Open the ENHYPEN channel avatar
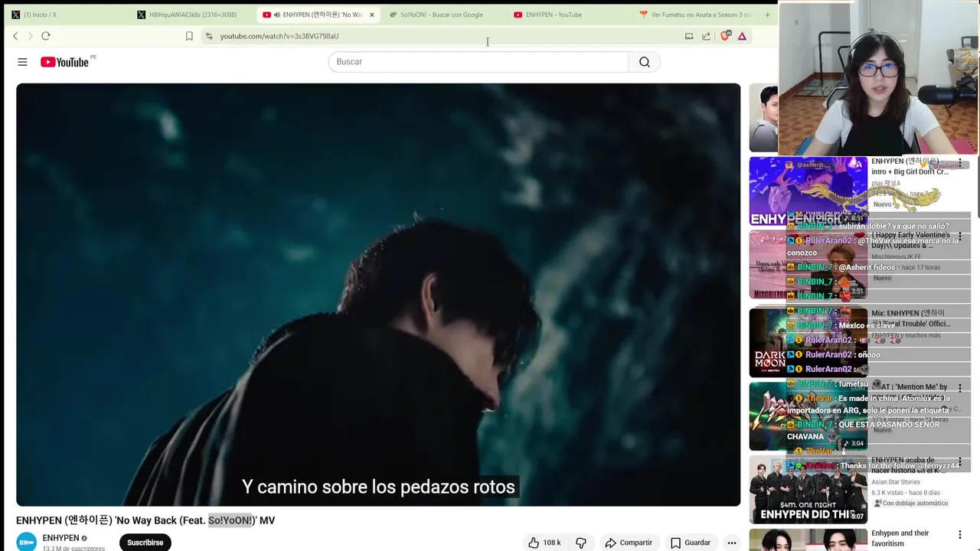This screenshot has height=551, width=980. click(27, 542)
